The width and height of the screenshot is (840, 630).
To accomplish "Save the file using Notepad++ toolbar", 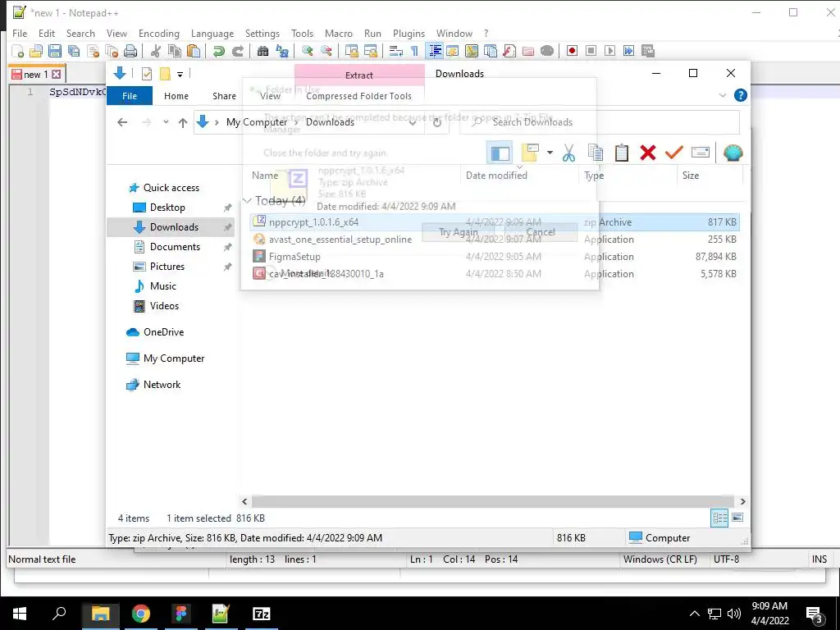I will pyautogui.click(x=55, y=51).
